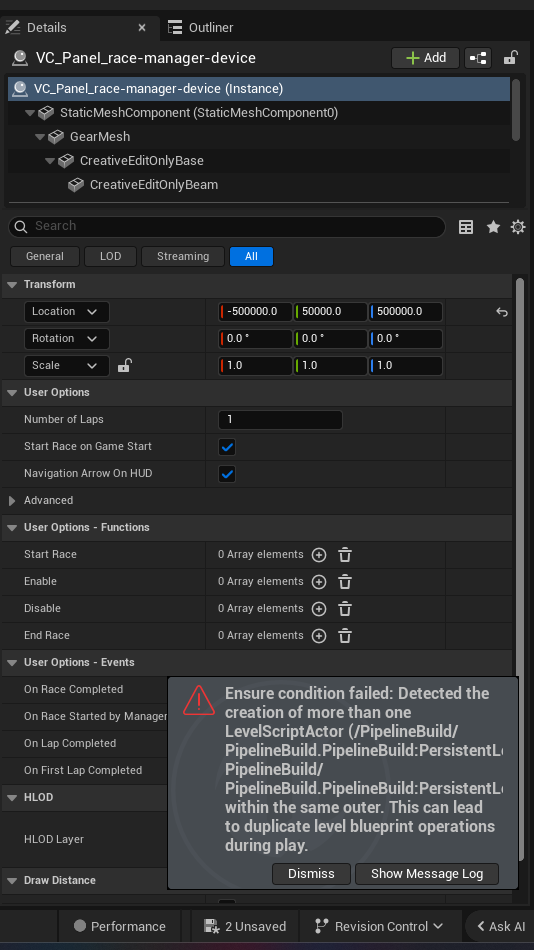Image resolution: width=534 pixels, height=950 pixels.
Task: Filter properties by General
Action: [x=45, y=256]
